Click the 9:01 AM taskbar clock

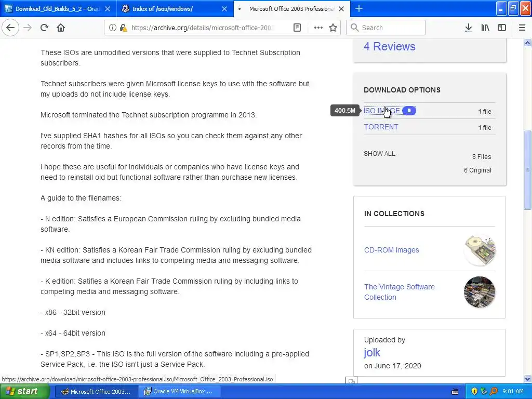[513, 391]
